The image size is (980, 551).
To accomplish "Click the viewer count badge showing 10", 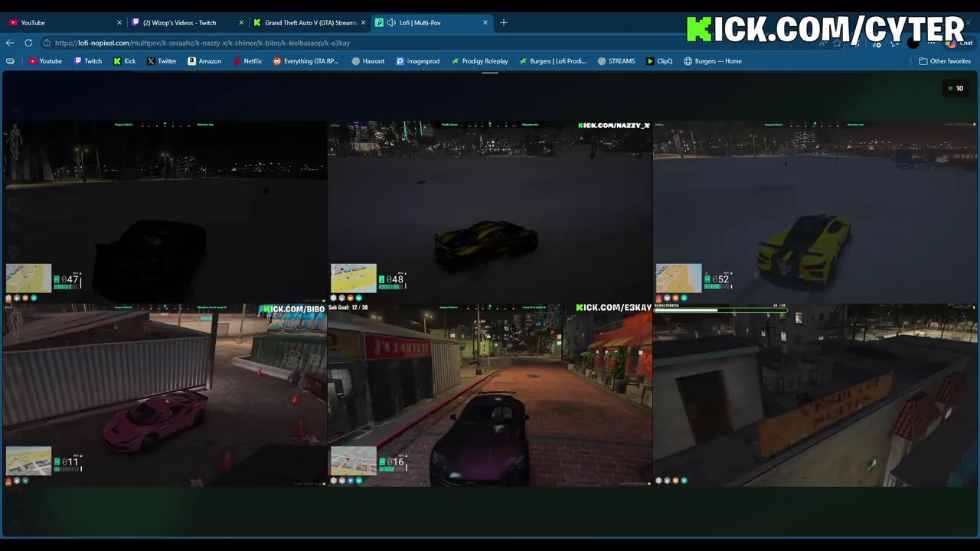I will click(955, 89).
